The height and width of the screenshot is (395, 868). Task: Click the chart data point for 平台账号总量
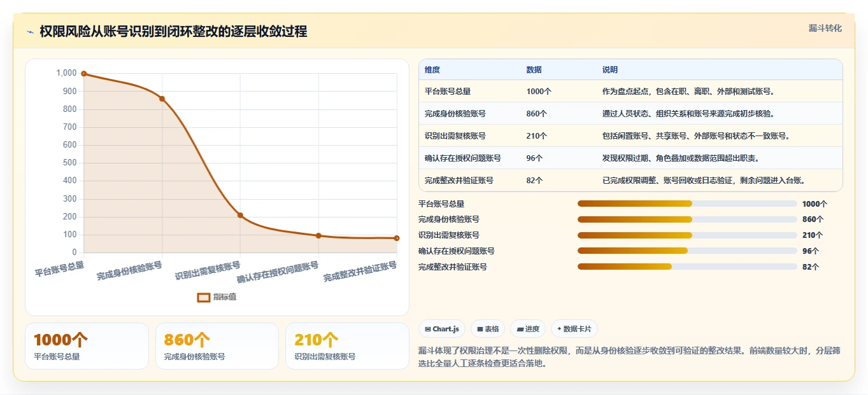tap(84, 74)
